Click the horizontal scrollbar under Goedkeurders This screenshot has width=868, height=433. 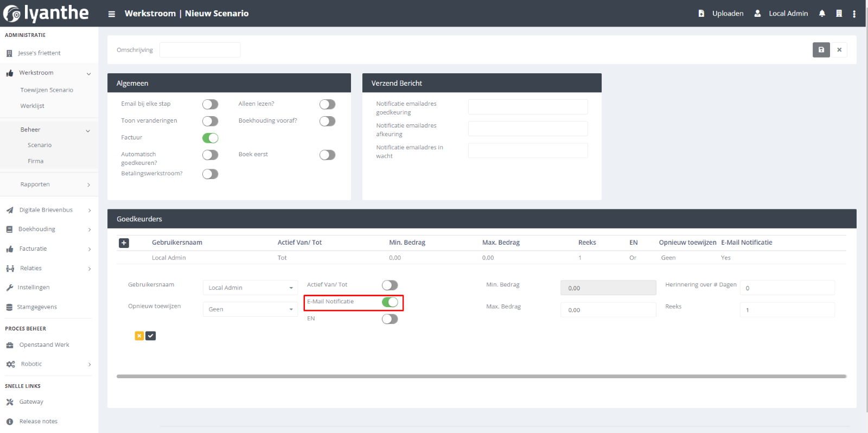[481, 376]
